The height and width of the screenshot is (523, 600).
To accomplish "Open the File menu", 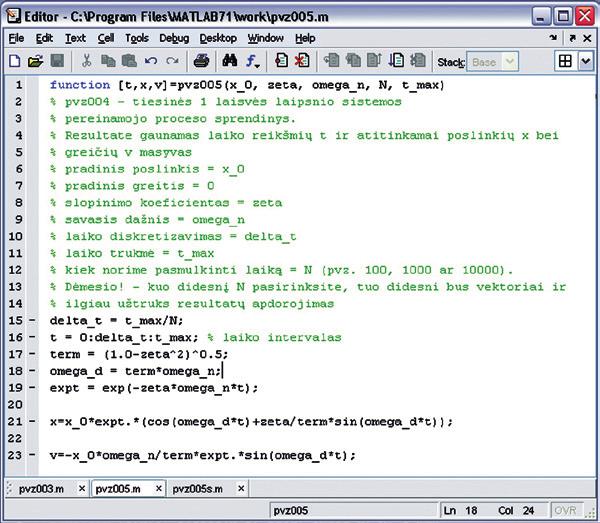I will pos(16,38).
